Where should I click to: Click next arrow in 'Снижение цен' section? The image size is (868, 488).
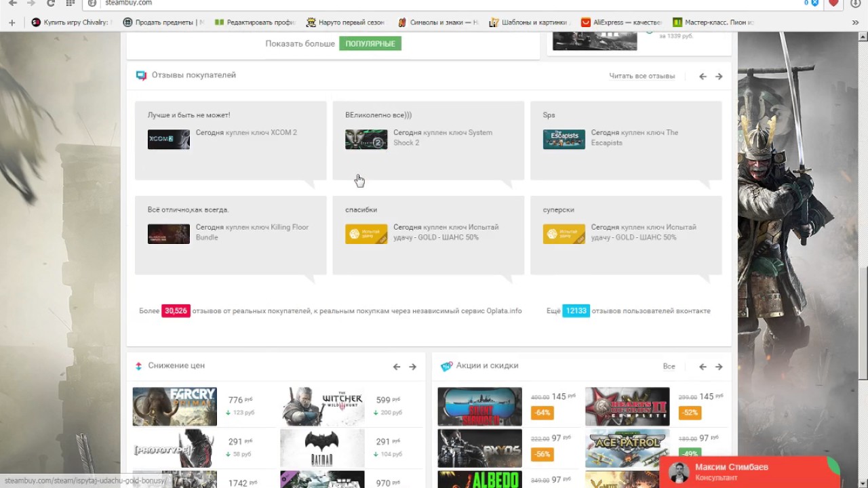pyautogui.click(x=412, y=367)
